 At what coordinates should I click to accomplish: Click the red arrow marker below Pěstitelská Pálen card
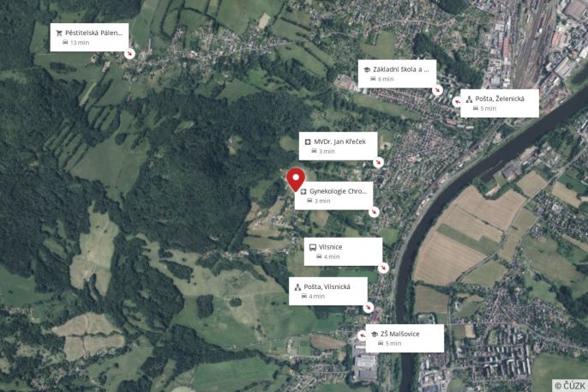point(129,54)
